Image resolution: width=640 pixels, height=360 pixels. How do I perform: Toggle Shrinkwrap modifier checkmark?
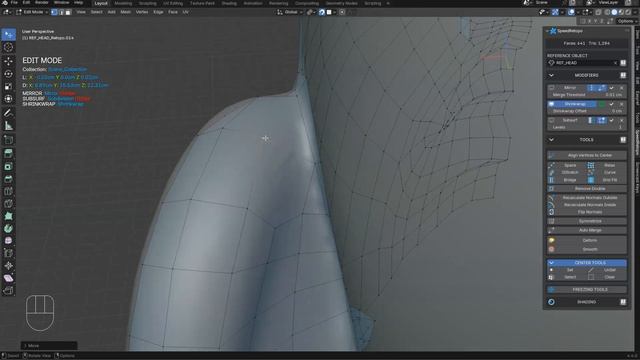(x=611, y=104)
